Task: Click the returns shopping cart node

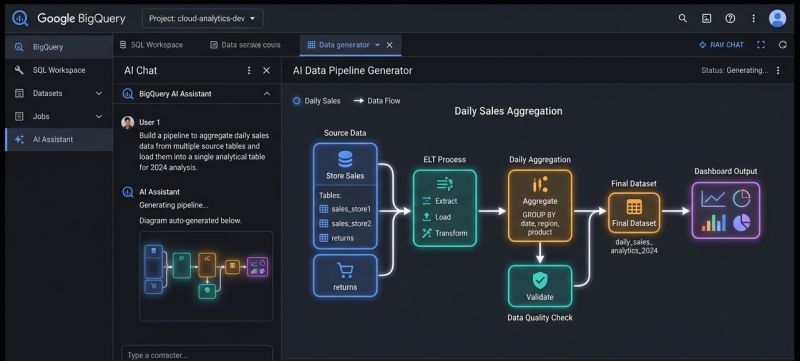Action: click(x=345, y=275)
